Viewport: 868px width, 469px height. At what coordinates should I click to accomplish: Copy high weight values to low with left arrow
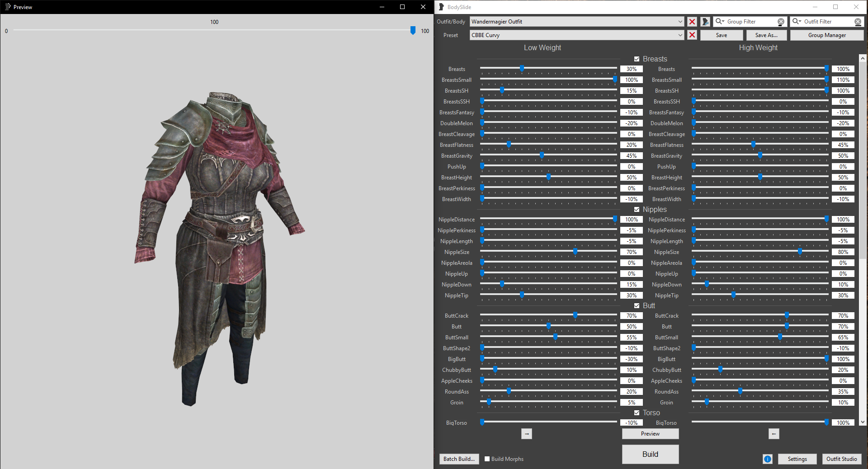774,434
